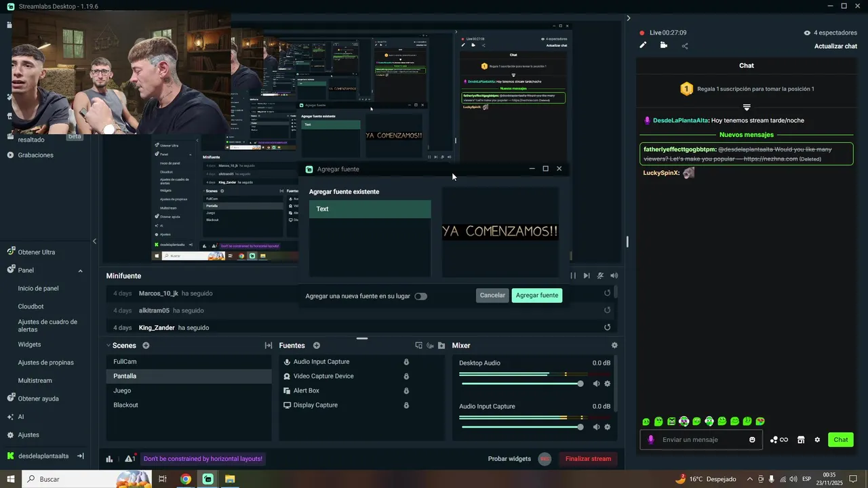868x488 pixels.
Task: Click the add scene plus icon
Action: [x=146, y=346]
